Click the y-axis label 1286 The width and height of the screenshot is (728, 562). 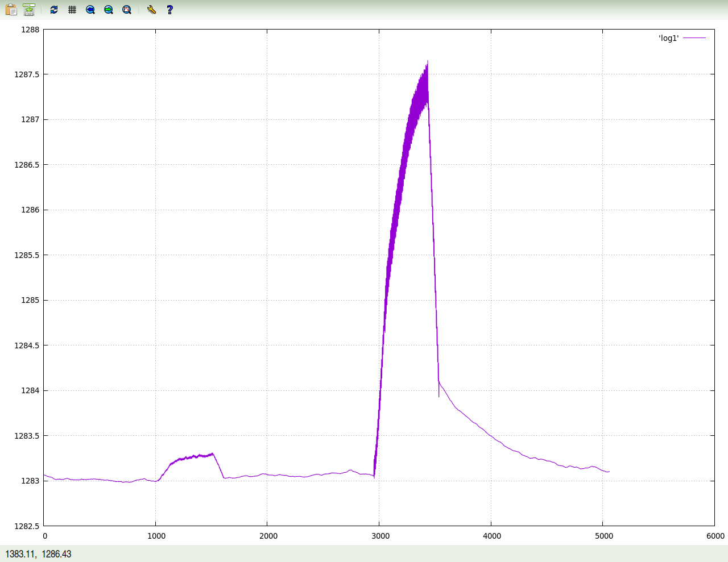click(30, 210)
